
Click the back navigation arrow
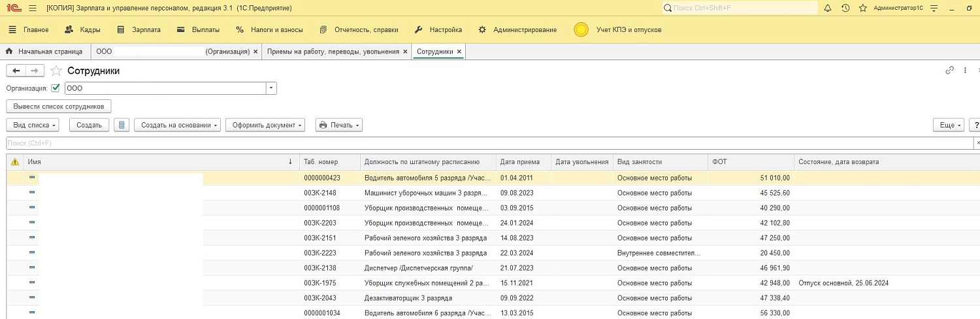pyautogui.click(x=16, y=71)
